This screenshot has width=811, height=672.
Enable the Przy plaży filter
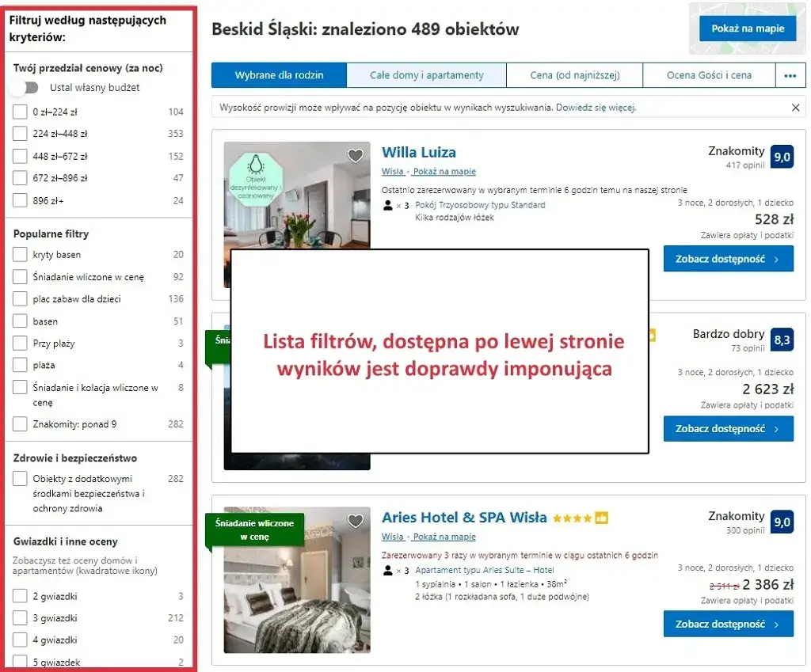[21, 344]
